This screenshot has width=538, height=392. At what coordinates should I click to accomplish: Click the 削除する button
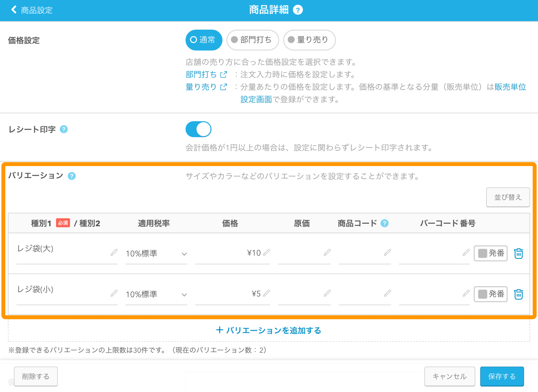click(36, 376)
